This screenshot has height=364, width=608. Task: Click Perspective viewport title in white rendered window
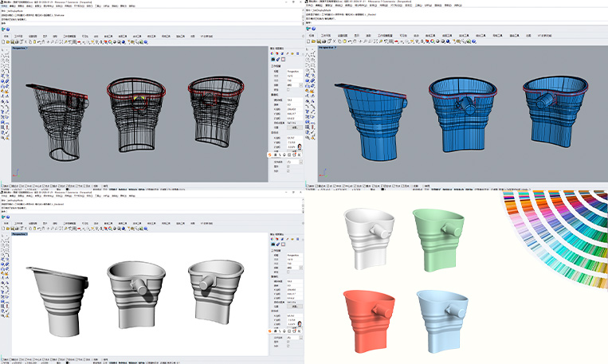point(18,234)
